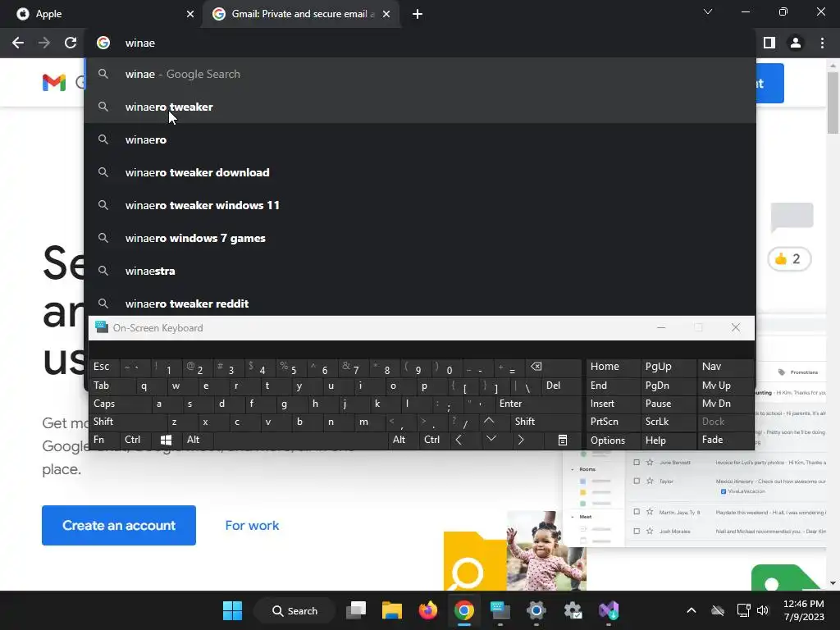Toggle the right Ctrl key on the On-Screen Keyboard
Viewport: 840px width, 630px height.
click(435, 440)
